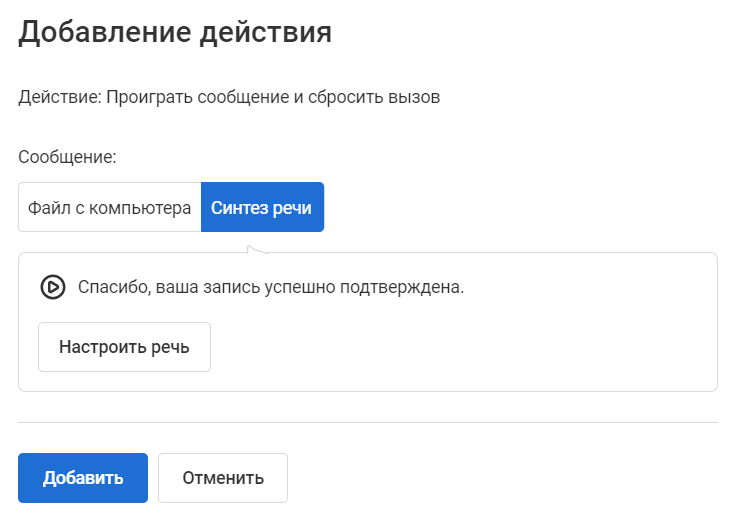Switch to the Файл с компьютера tab
The height and width of the screenshot is (521, 740).
[x=109, y=207]
